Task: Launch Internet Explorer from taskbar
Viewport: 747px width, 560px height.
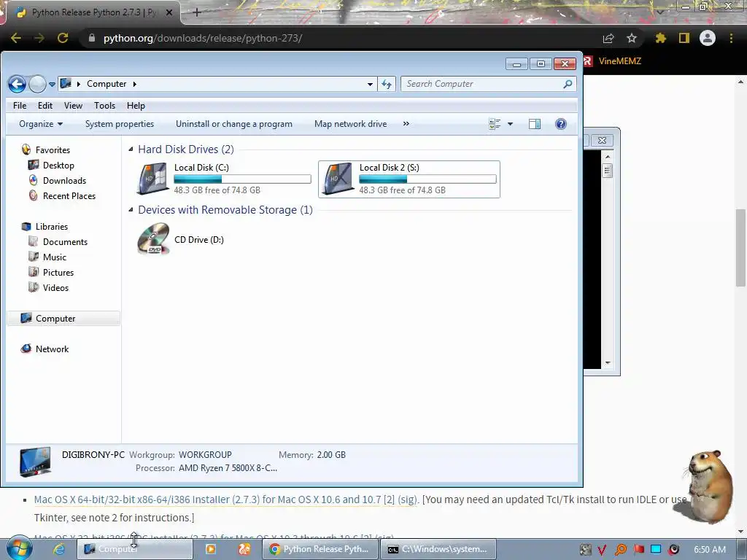Action: click(x=59, y=549)
